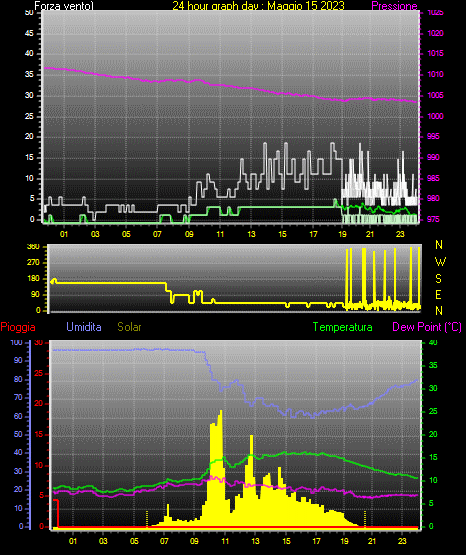The height and width of the screenshot is (555, 466).
Task: Click the Pressione legend label
Action: (394, 6)
